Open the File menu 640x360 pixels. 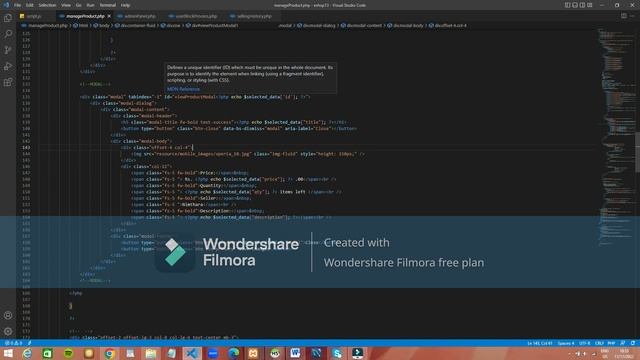click(x=17, y=5)
